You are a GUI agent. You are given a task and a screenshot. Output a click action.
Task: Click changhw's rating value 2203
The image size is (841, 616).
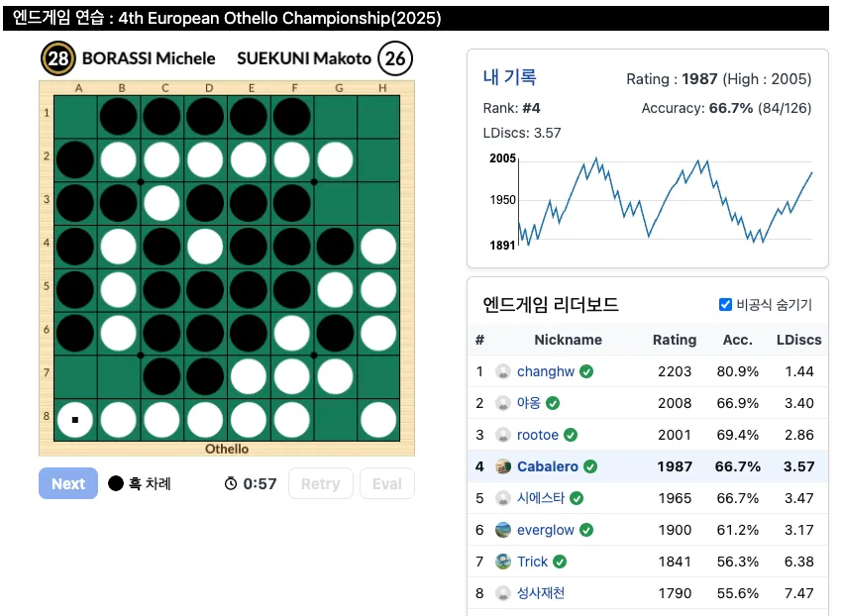click(675, 371)
